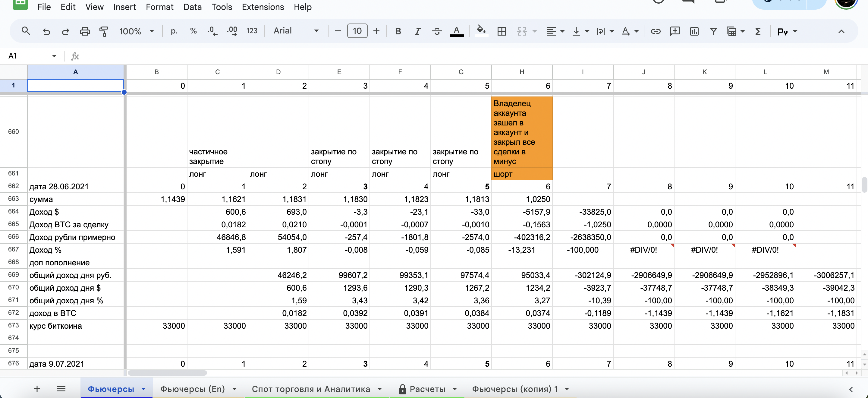The image size is (868, 398).
Task: Click the functions sigma icon
Action: pyautogui.click(x=758, y=31)
